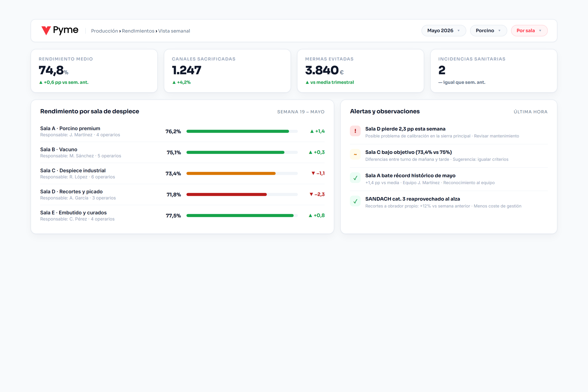Viewport: 588px width, 392px height.
Task: Click Sala E green progress bar
Action: tap(242, 216)
